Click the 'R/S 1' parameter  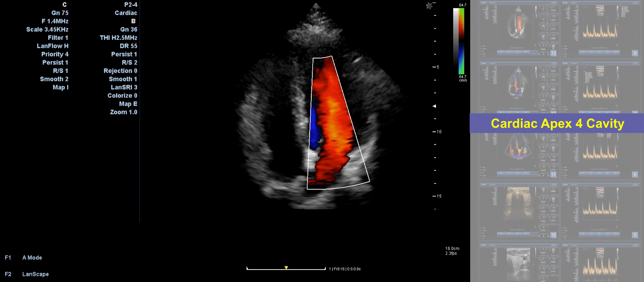[61, 71]
